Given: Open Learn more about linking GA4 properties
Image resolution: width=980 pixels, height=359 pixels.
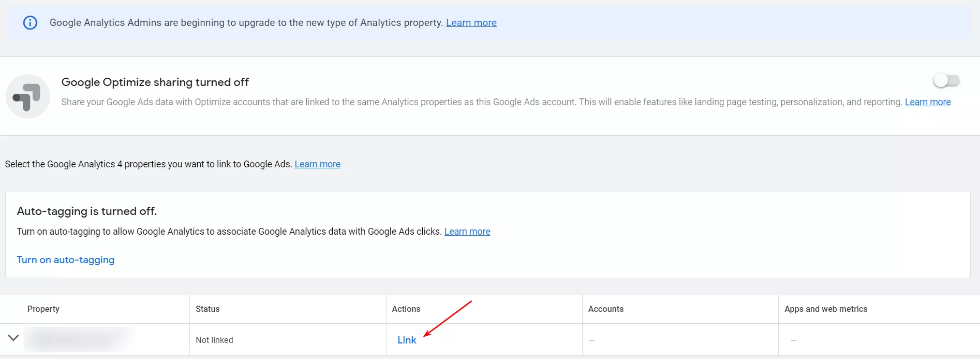Looking at the screenshot, I should coord(318,164).
